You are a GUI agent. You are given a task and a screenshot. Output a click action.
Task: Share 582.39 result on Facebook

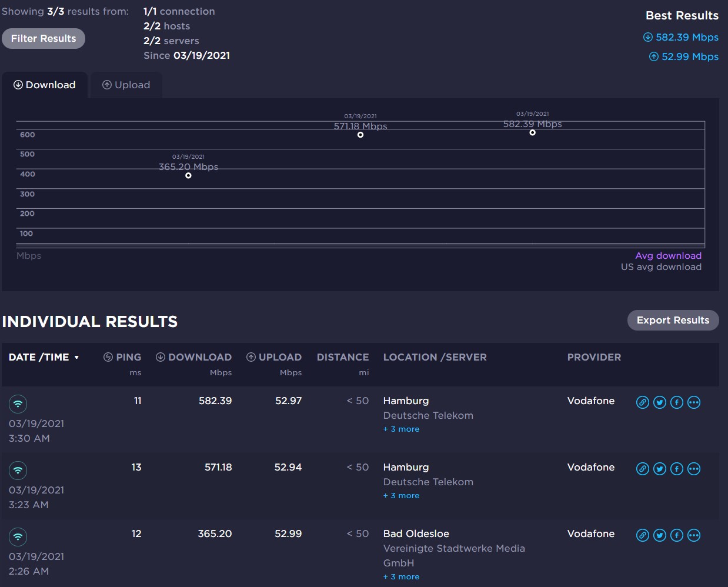pos(677,402)
